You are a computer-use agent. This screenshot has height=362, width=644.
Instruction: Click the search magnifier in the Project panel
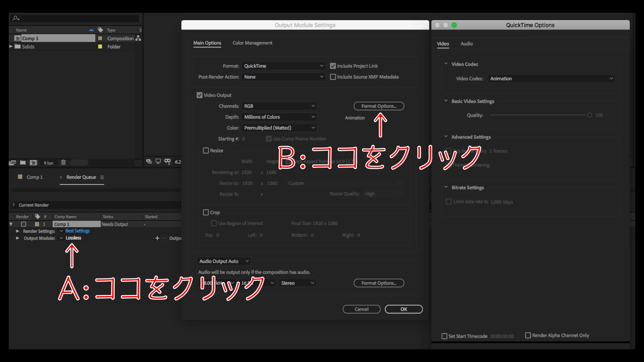(x=15, y=18)
